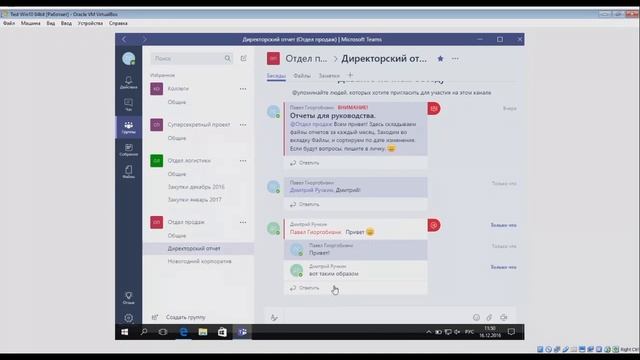Open Общие channel under Отдел логистики
This screenshot has width=640, height=360.
pos(177,174)
